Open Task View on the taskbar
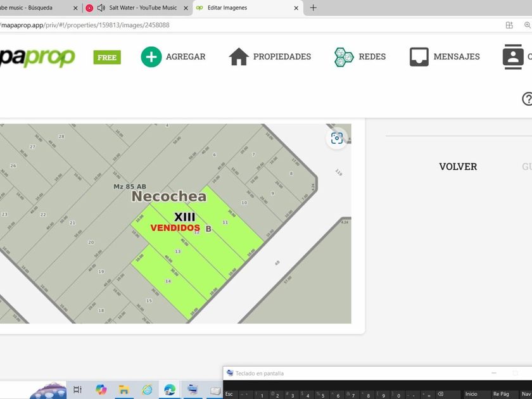The height and width of the screenshot is (399, 532). [x=78, y=389]
